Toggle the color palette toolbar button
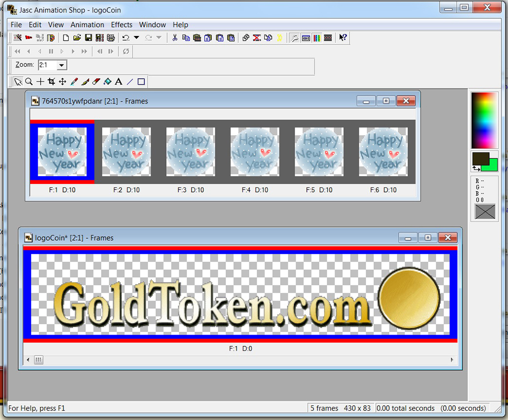This screenshot has height=420, width=508. point(316,38)
